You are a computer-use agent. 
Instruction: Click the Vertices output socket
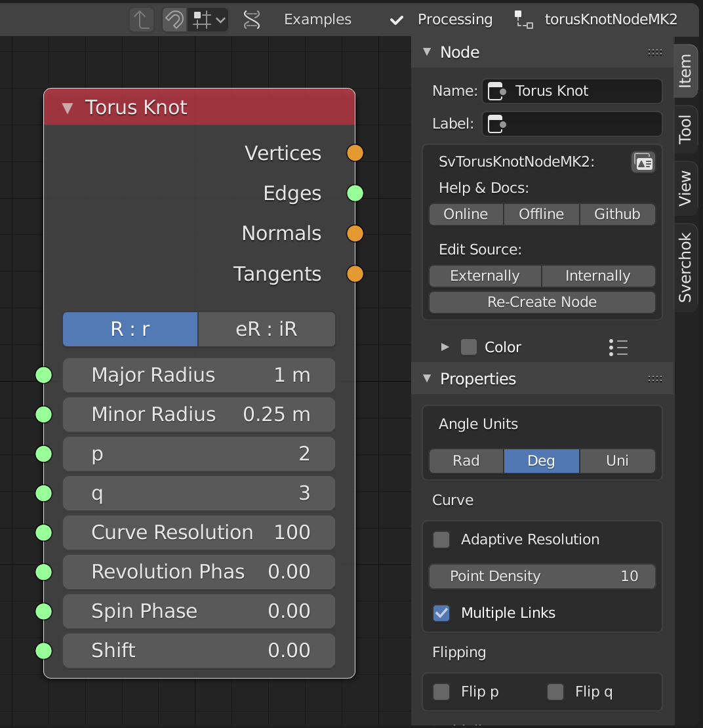[355, 153]
